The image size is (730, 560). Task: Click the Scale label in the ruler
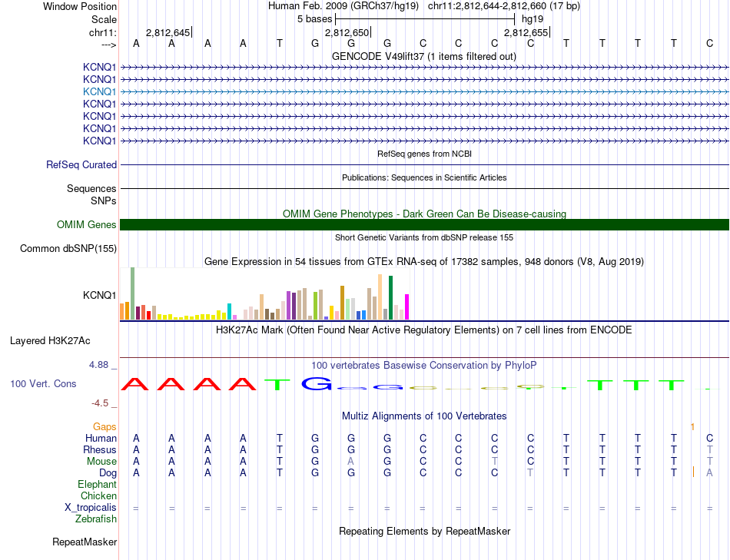coord(104,19)
